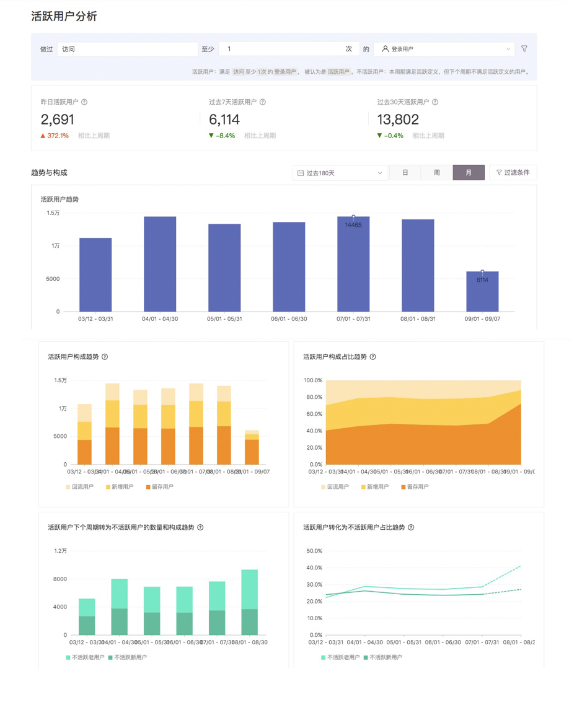Open the 过去180天 date range dropdown
Viewport: 582px width, 728px height.
coord(340,173)
